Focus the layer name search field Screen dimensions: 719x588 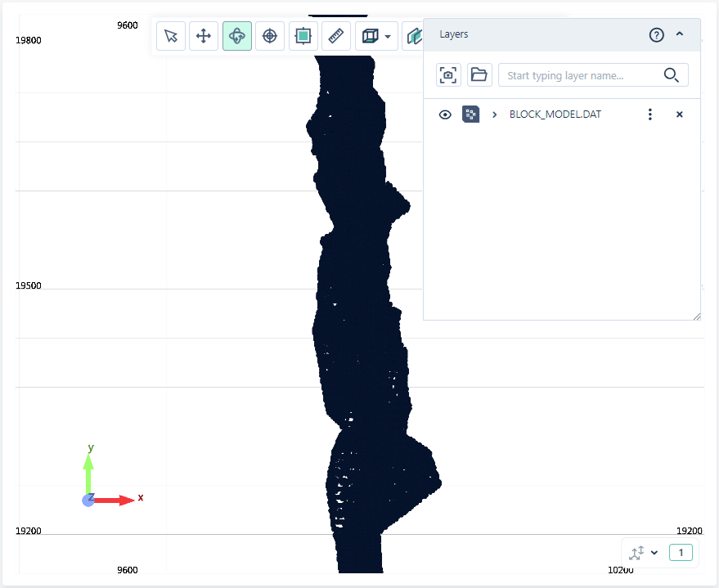tap(593, 74)
